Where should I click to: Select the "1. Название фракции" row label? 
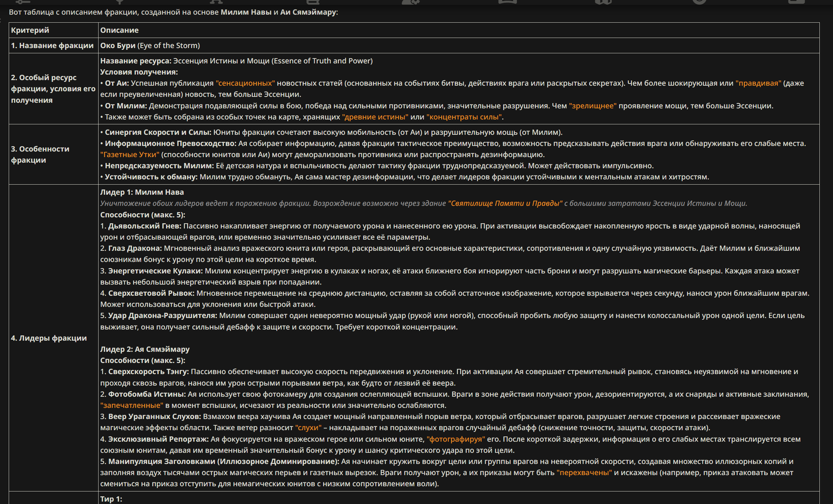(52, 46)
